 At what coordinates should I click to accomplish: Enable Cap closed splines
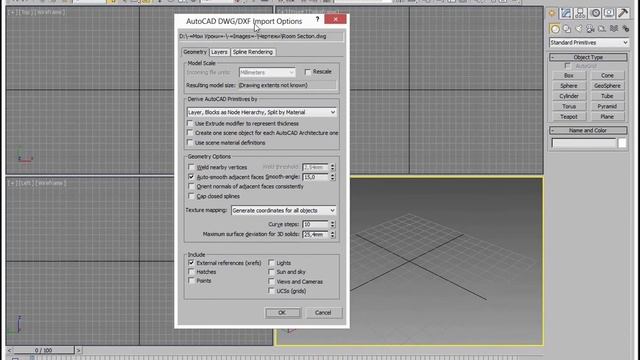(x=191, y=196)
